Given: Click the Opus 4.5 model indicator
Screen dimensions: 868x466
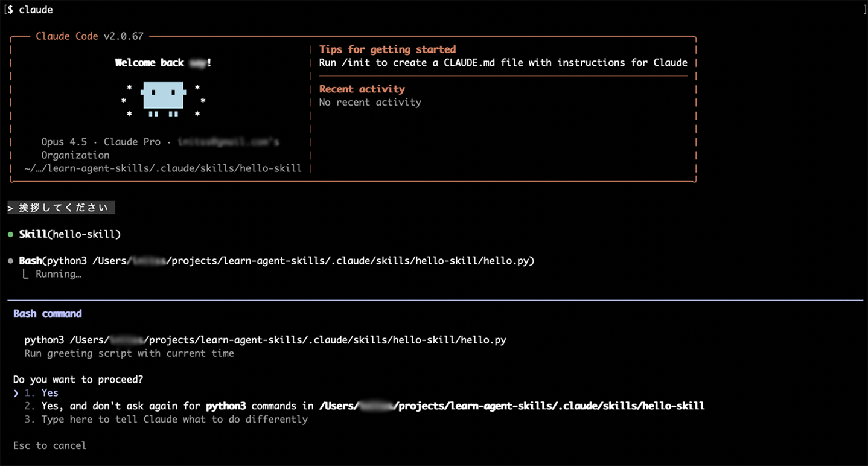Looking at the screenshot, I should click(65, 142).
